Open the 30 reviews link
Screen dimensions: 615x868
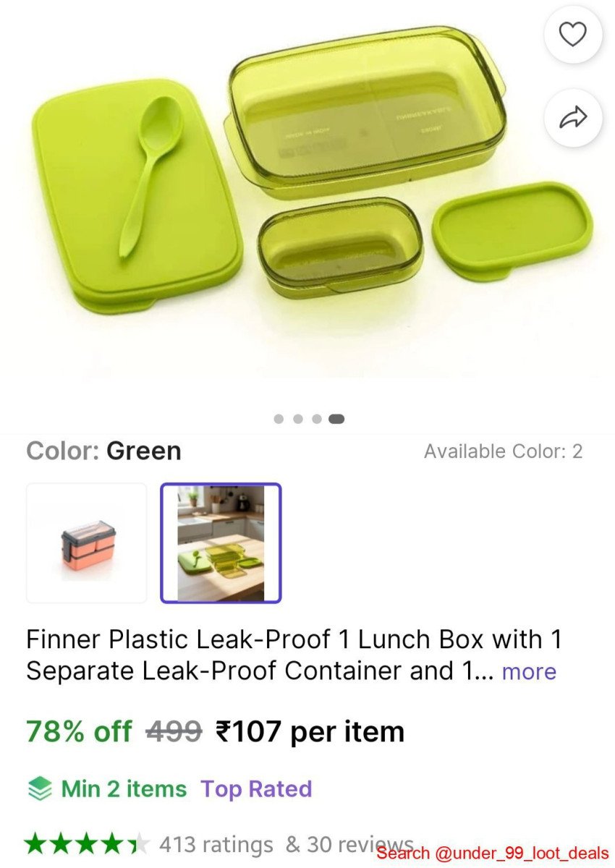(x=347, y=844)
